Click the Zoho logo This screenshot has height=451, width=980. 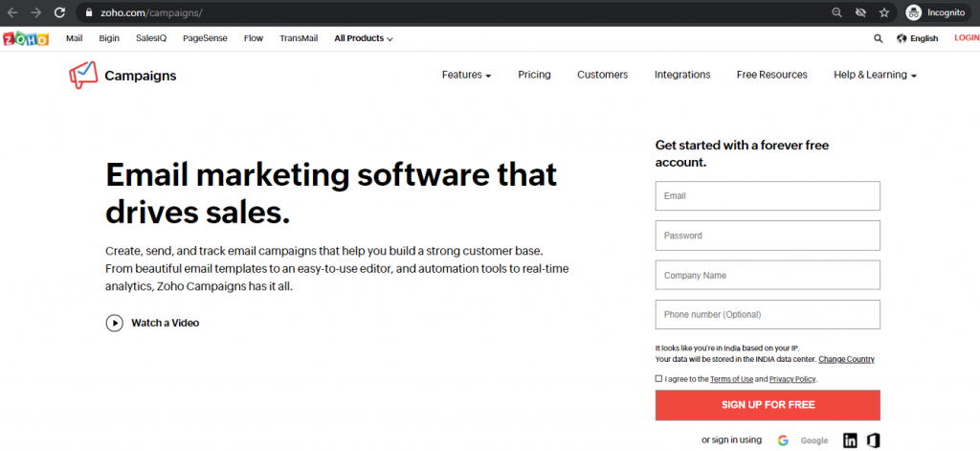pos(26,39)
